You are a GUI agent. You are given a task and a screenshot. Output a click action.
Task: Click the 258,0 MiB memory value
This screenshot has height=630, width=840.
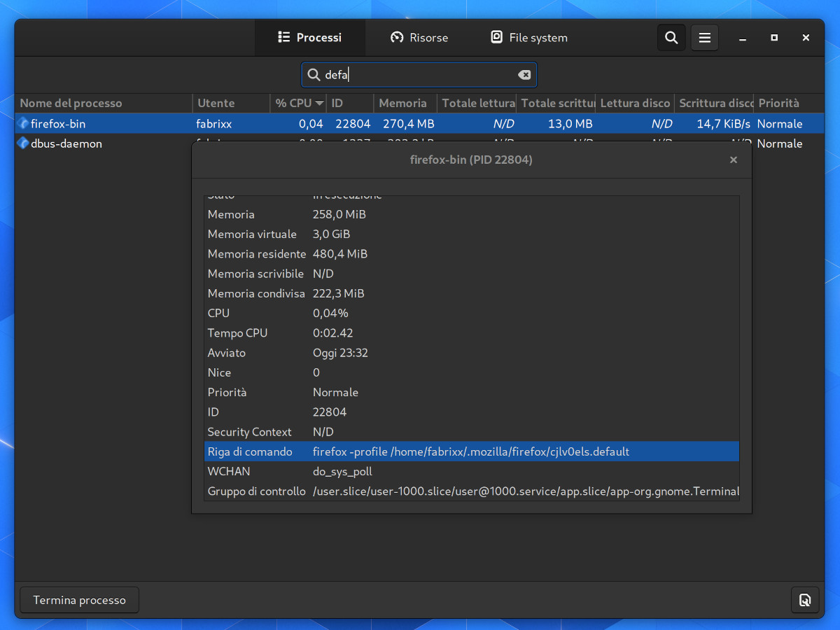click(x=339, y=214)
